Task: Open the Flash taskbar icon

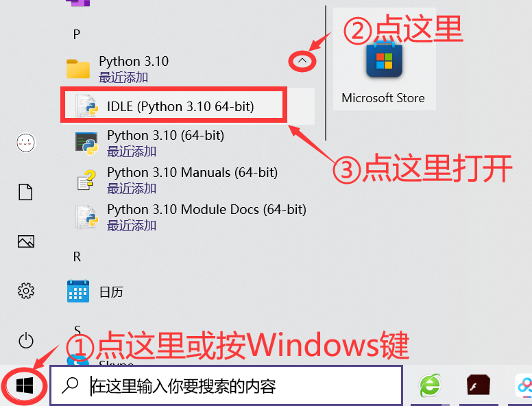Action: (x=478, y=385)
